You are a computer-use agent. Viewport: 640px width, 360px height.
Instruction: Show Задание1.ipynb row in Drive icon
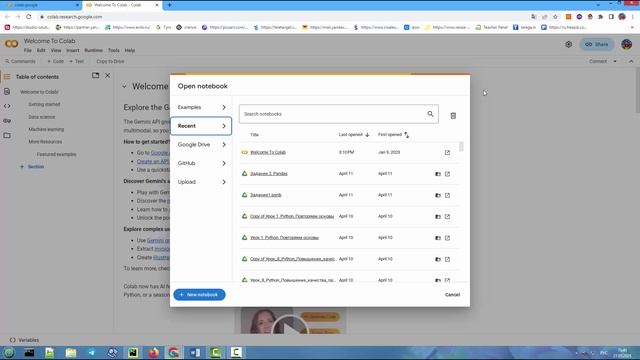click(x=438, y=195)
